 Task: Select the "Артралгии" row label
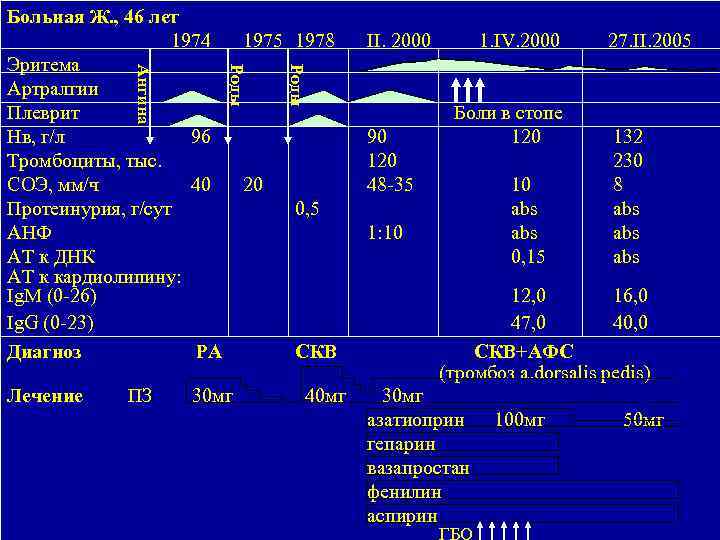pyautogui.click(x=53, y=89)
